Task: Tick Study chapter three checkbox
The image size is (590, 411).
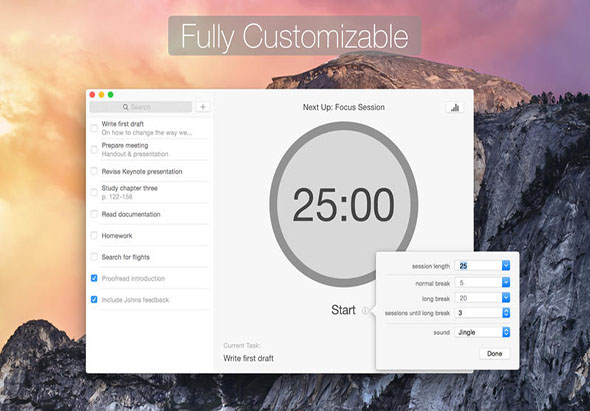Action: 94,193
